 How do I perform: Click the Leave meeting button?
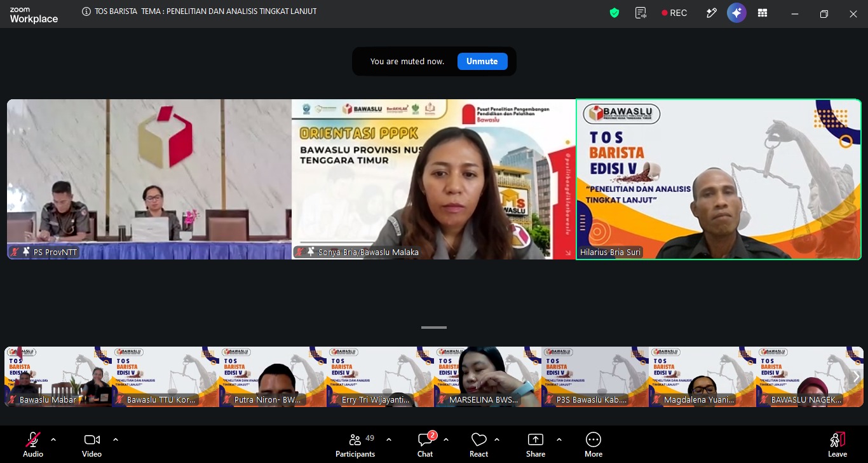coord(837,445)
